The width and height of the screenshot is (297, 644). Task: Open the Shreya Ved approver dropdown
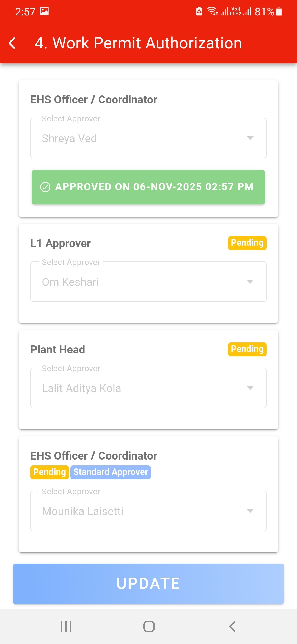tap(148, 138)
